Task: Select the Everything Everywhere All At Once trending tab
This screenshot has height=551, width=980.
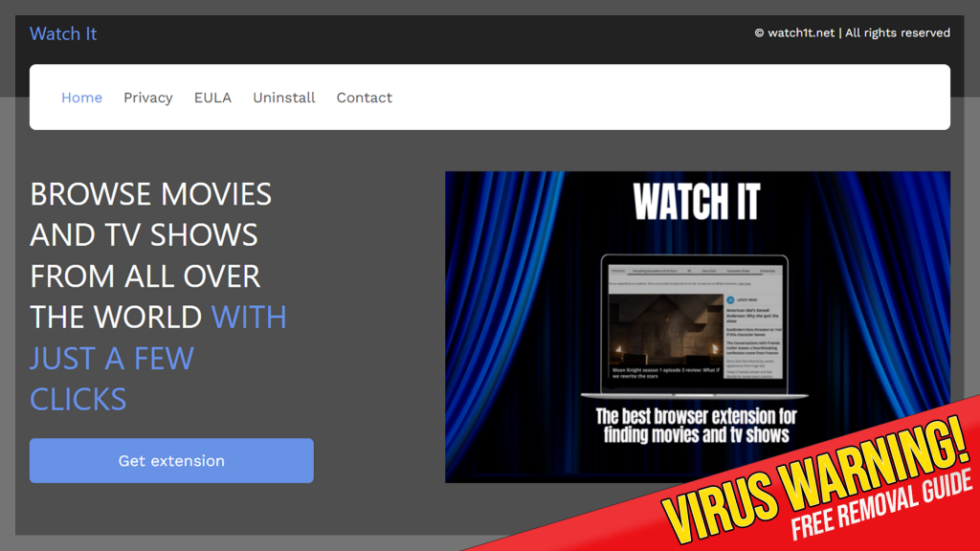Action: [653, 271]
